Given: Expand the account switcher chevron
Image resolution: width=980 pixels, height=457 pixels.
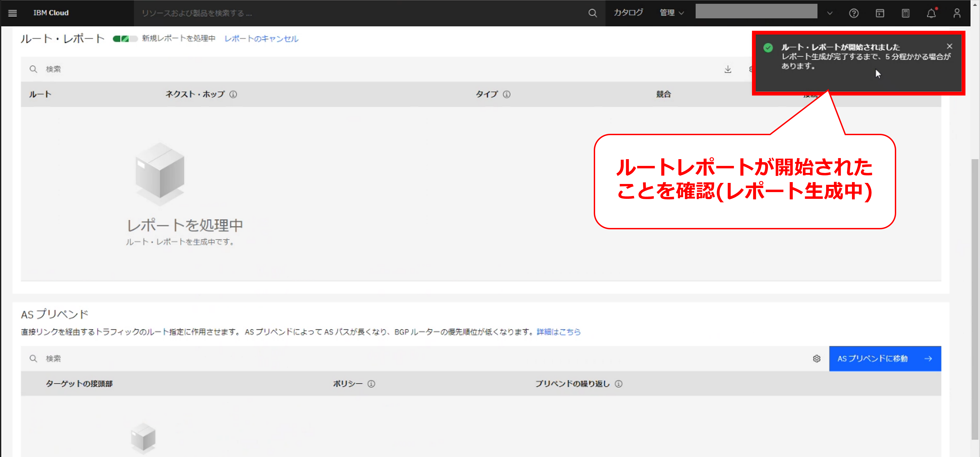Looking at the screenshot, I should click(830, 13).
